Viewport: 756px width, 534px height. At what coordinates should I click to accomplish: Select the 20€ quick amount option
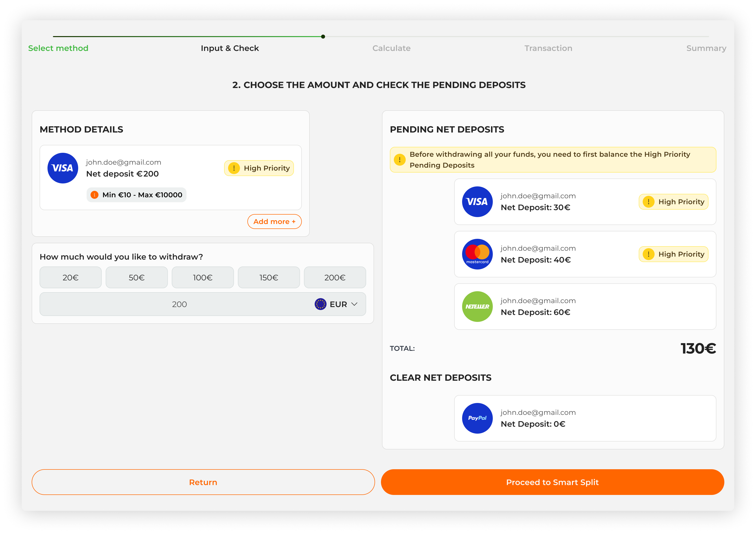pyautogui.click(x=71, y=277)
